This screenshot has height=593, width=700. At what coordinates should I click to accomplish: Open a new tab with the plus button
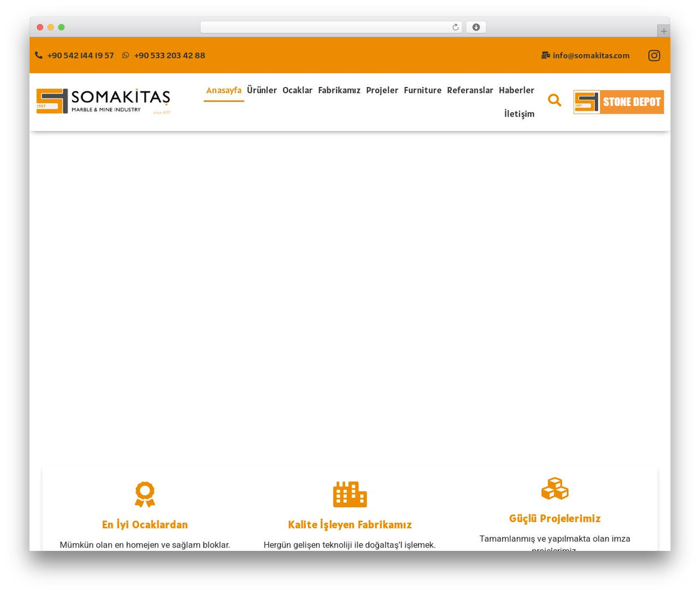click(x=663, y=31)
